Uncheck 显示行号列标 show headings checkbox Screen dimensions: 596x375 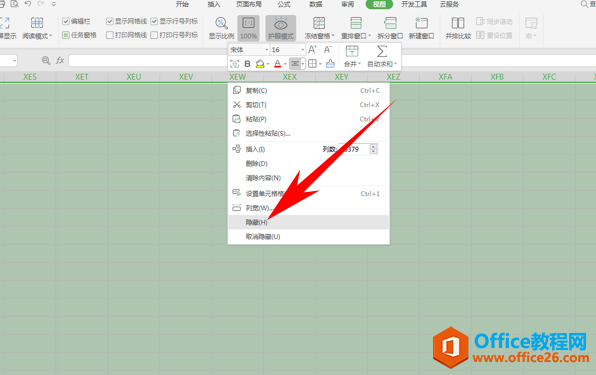154,21
